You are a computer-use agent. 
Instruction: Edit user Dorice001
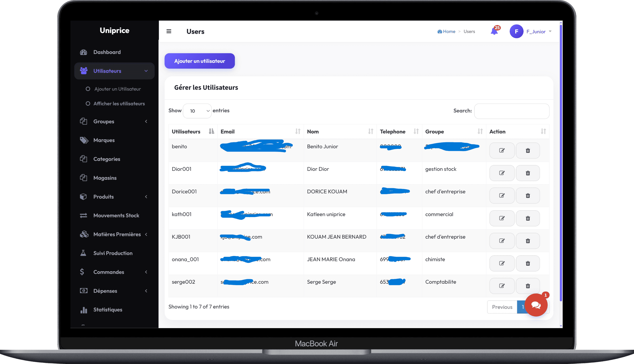502,196
